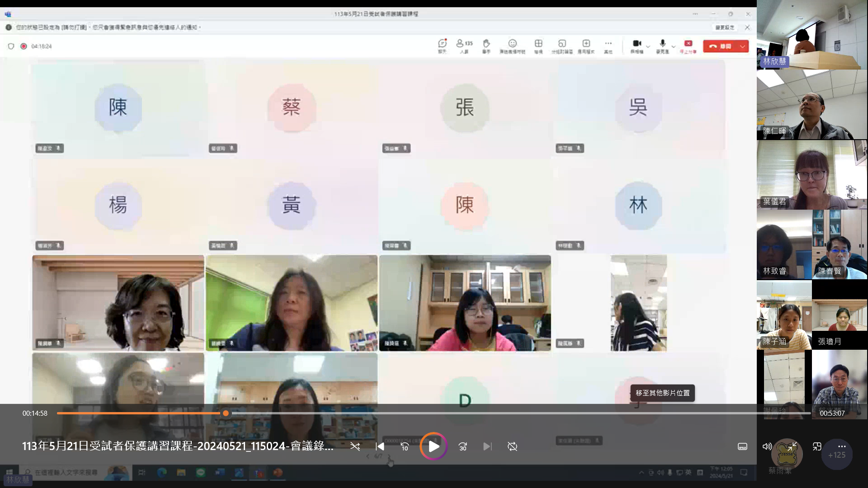Open File Explorer from the taskbar
This screenshot has width=868, height=488.
pyautogui.click(x=181, y=473)
